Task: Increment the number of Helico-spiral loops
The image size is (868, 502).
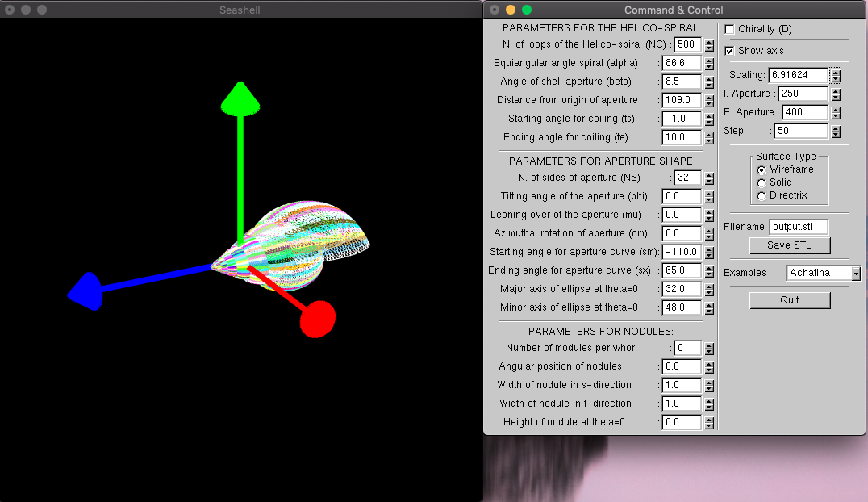Action: click(709, 41)
